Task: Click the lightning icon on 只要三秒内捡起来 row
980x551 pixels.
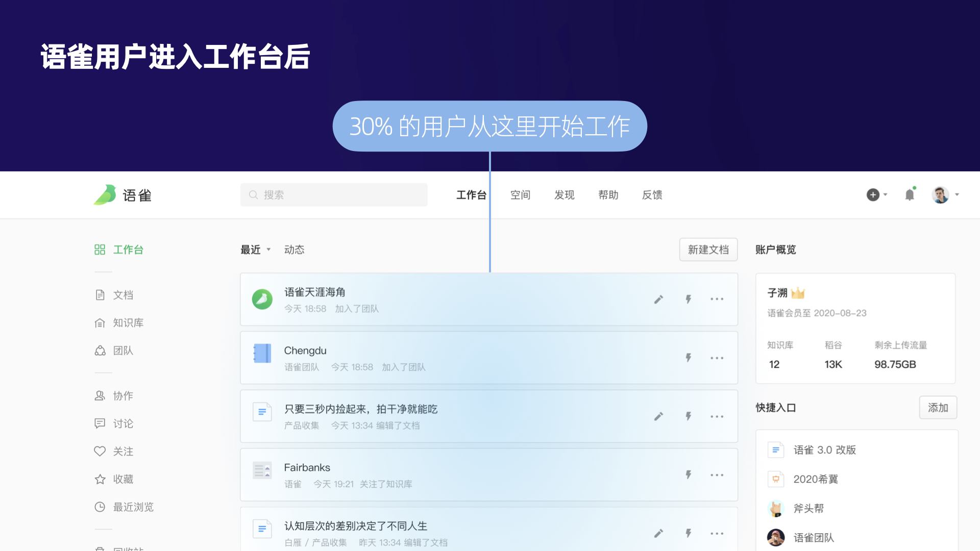Action: (689, 416)
